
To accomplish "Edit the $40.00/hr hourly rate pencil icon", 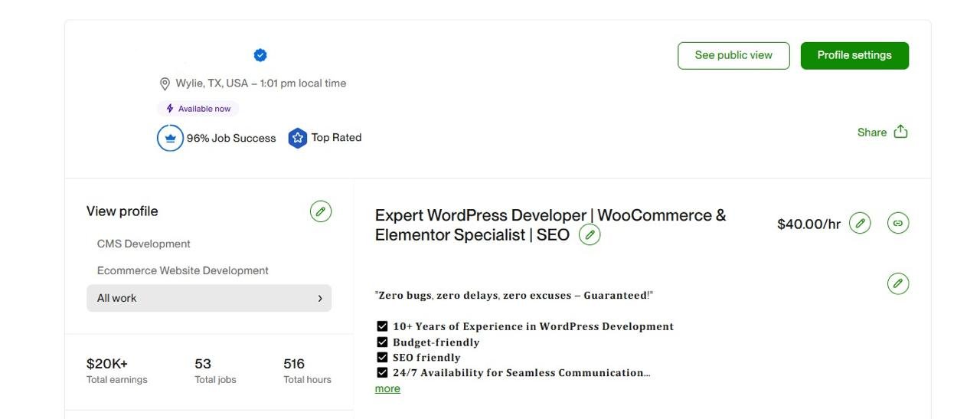I will pos(860,224).
